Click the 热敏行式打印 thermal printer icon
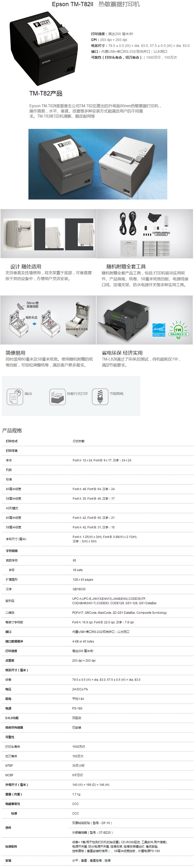Image resolution: width=194 pixels, height=868 pixels. (x=58, y=396)
